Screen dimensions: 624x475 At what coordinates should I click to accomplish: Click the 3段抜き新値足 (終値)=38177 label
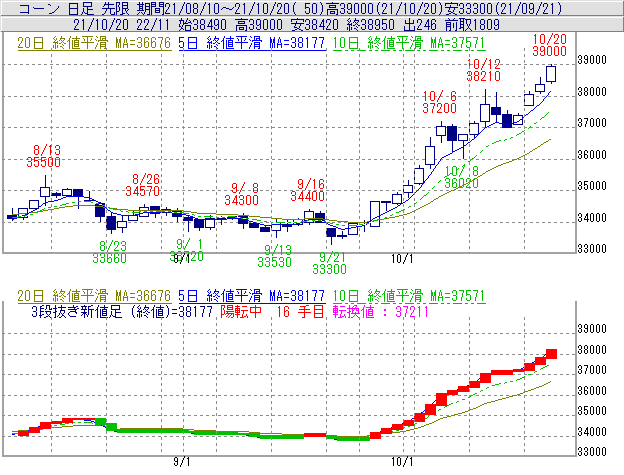click(122, 311)
